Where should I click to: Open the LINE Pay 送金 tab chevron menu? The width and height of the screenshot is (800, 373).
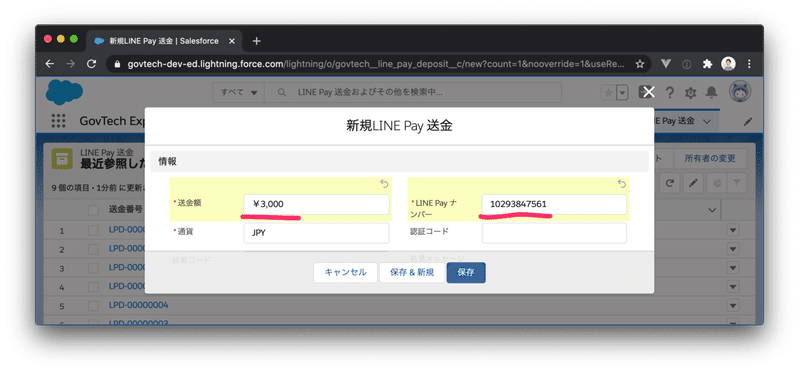(707, 121)
